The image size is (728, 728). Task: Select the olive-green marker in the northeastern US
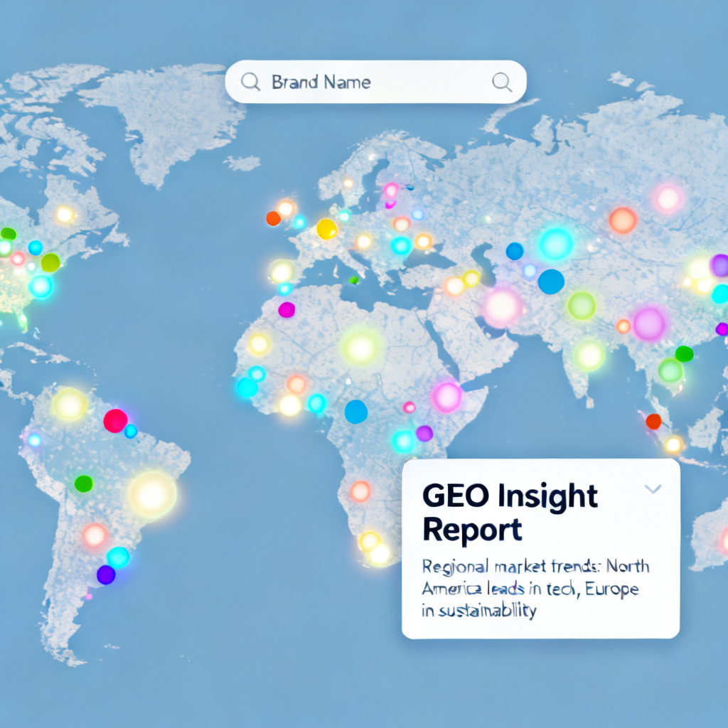tap(50, 263)
